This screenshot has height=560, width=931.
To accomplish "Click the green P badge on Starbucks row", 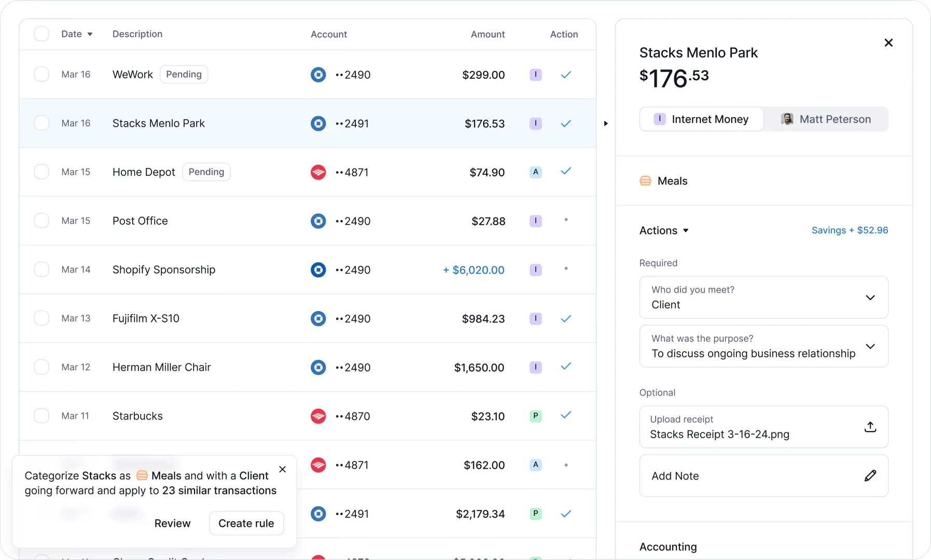I will pyautogui.click(x=535, y=416).
